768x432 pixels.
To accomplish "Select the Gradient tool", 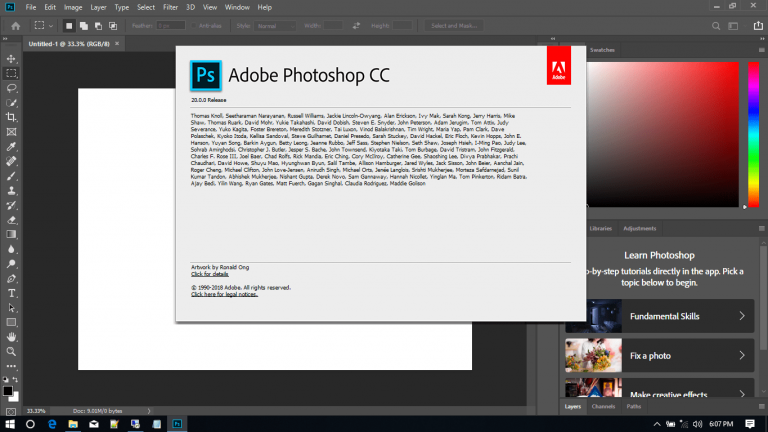I will (11, 235).
